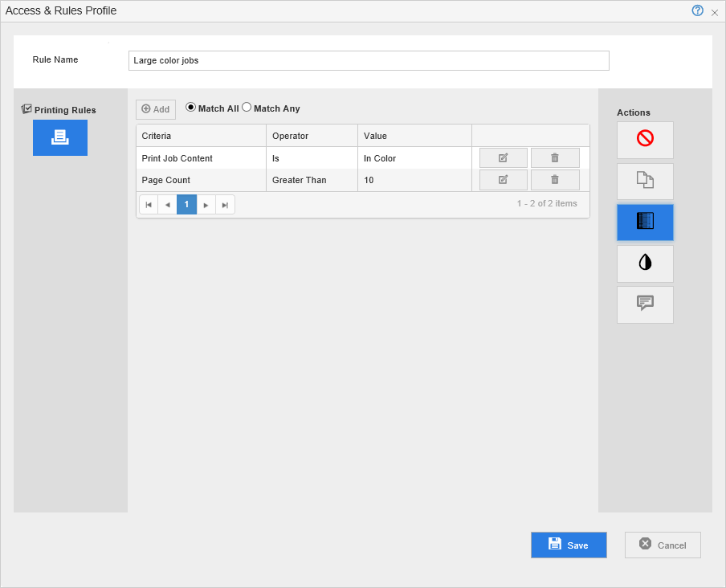Click the Printing Rules label

click(x=65, y=110)
